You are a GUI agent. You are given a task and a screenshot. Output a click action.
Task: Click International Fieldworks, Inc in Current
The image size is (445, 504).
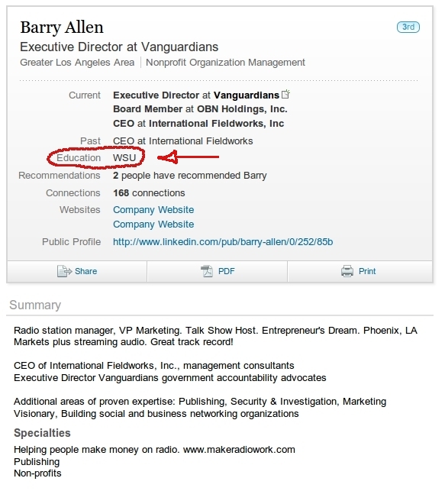click(216, 124)
